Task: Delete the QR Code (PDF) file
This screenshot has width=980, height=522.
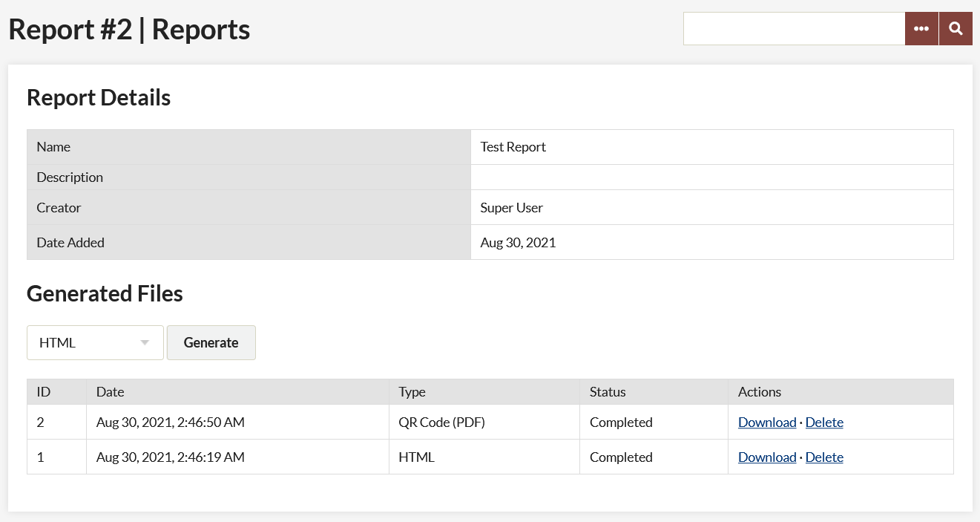Action: point(824,422)
